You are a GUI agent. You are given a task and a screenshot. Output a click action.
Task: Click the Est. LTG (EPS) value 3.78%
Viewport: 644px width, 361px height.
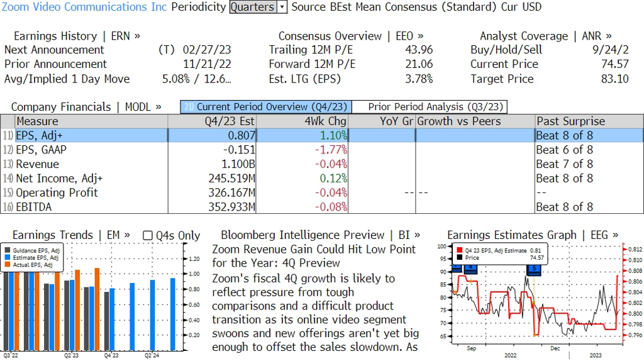tap(419, 79)
